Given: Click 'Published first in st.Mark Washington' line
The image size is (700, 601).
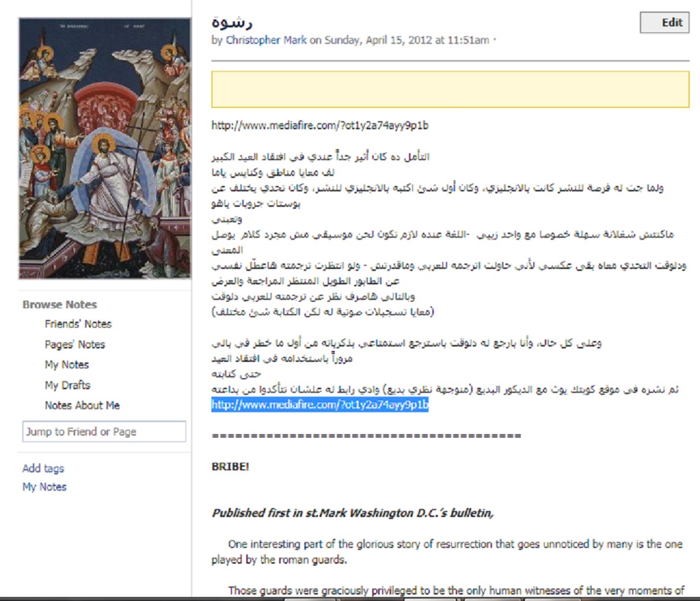Looking at the screenshot, I should [353, 513].
